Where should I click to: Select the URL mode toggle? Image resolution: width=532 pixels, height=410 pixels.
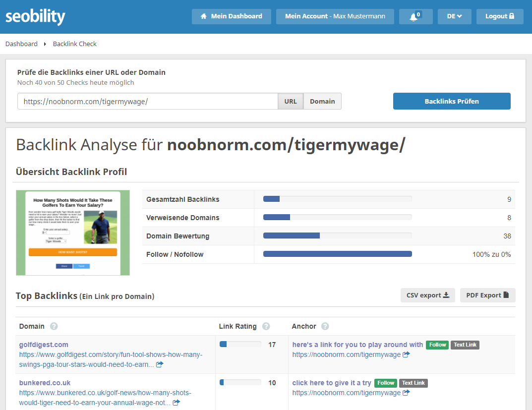pyautogui.click(x=291, y=102)
